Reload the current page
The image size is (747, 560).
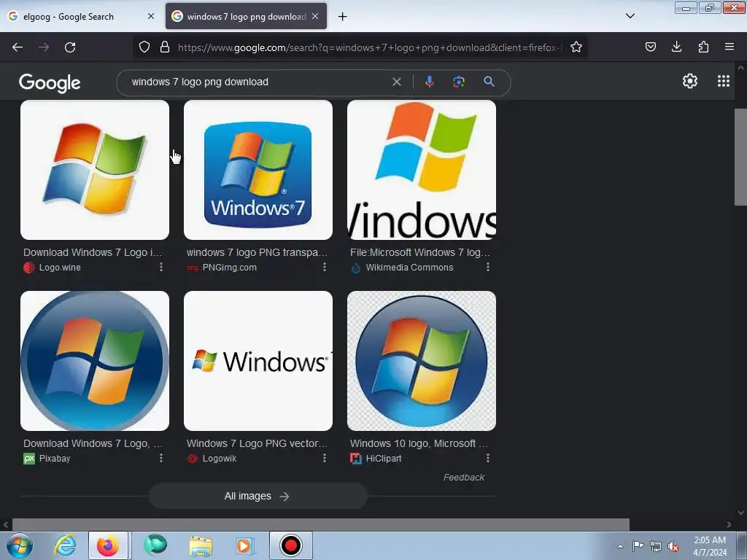tap(70, 47)
